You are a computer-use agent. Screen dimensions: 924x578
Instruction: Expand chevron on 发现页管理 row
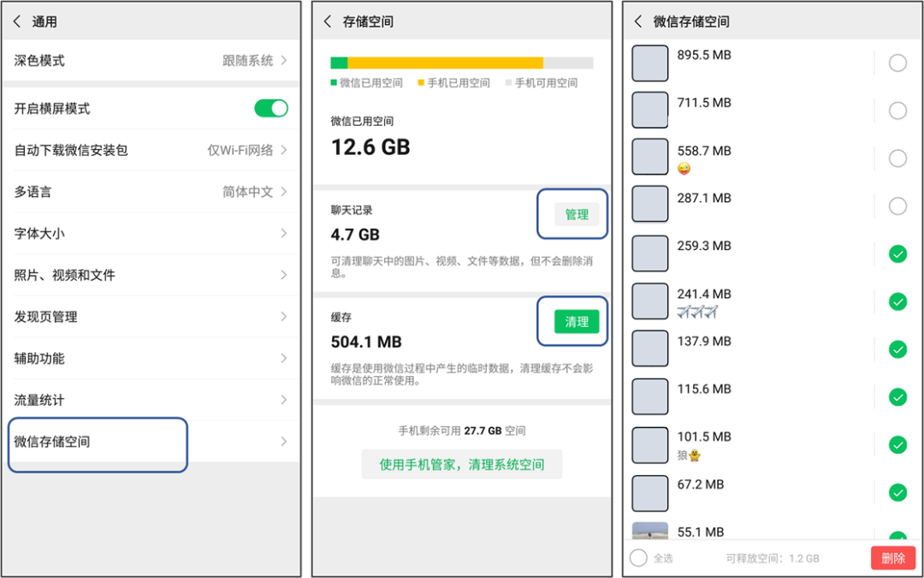pyautogui.click(x=284, y=317)
